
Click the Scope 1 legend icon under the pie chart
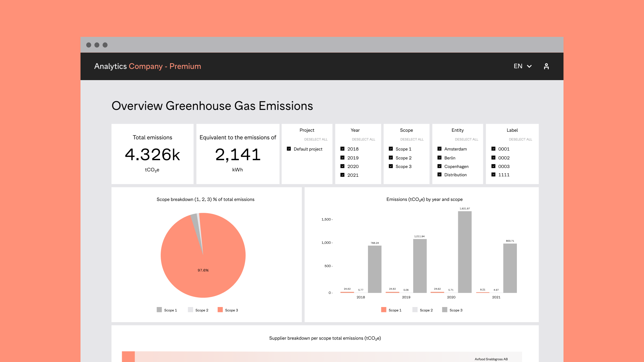[159, 310]
